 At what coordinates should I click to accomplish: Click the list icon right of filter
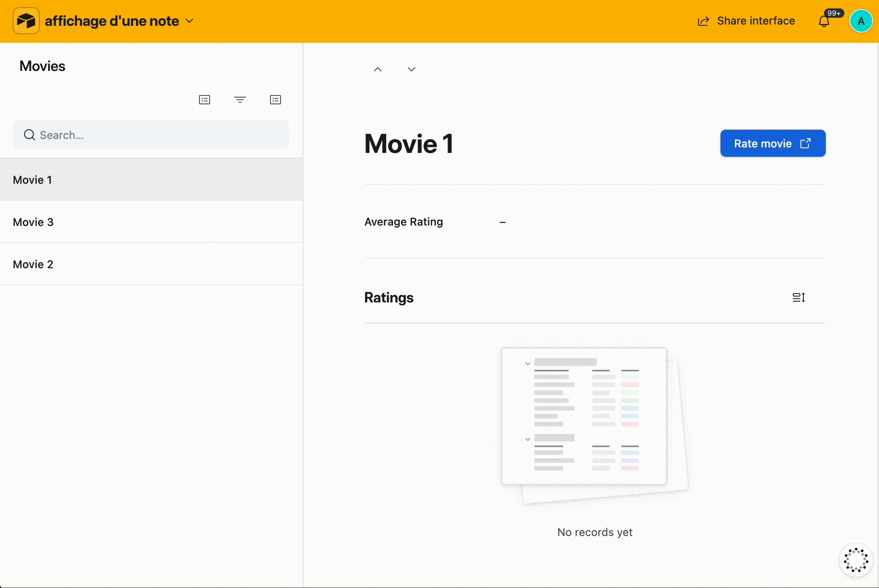tap(276, 100)
